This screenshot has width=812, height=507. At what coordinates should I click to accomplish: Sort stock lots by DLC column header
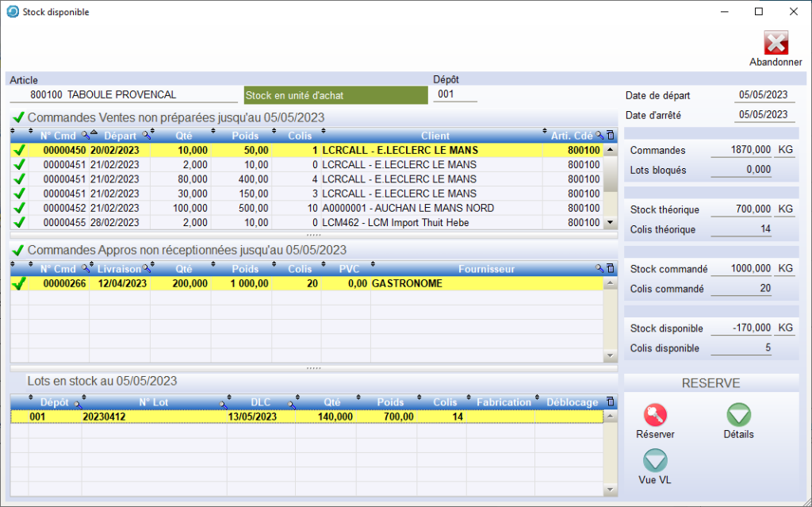coord(260,402)
